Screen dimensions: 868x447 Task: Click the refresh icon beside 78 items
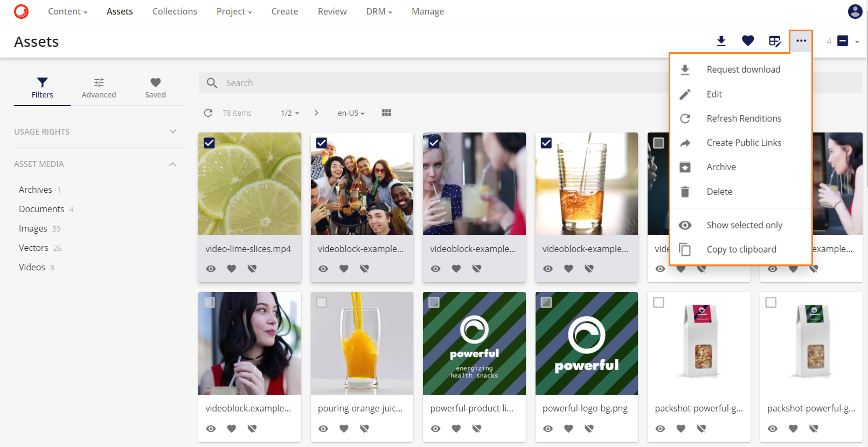tap(208, 113)
